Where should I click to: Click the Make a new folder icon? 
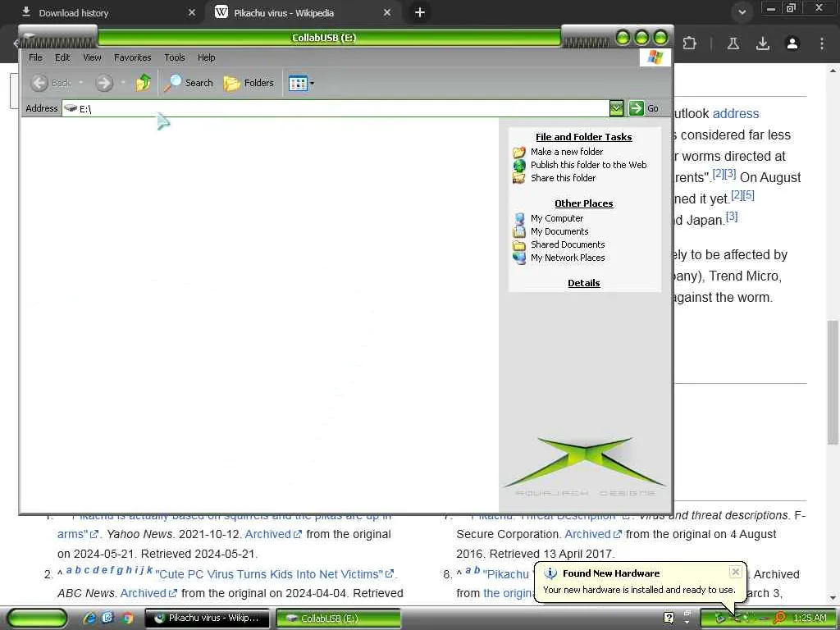tap(519, 152)
